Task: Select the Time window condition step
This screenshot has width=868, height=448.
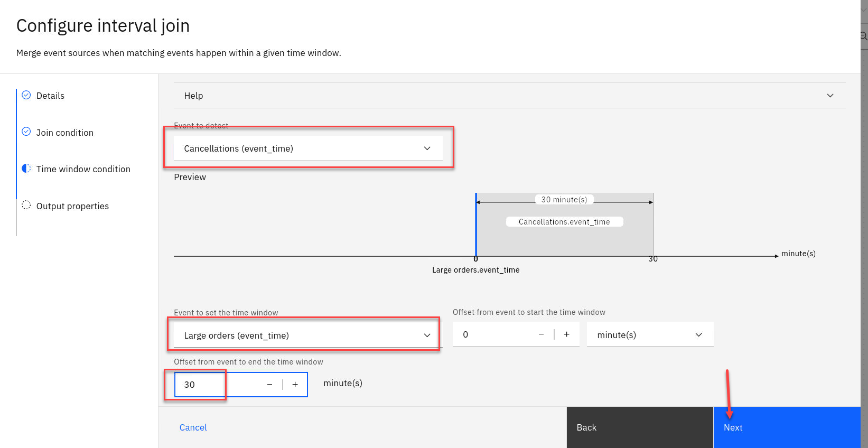Action: [x=83, y=169]
